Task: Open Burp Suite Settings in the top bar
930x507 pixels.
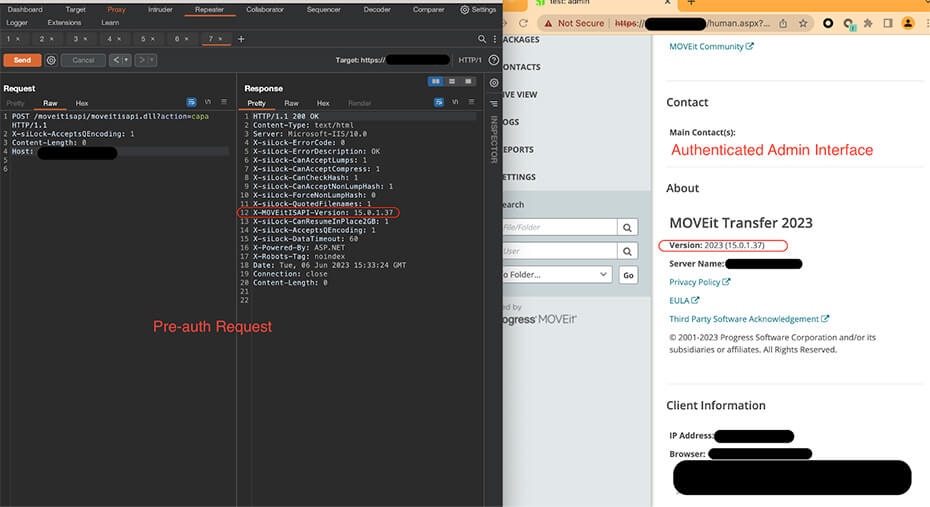Action: point(478,9)
